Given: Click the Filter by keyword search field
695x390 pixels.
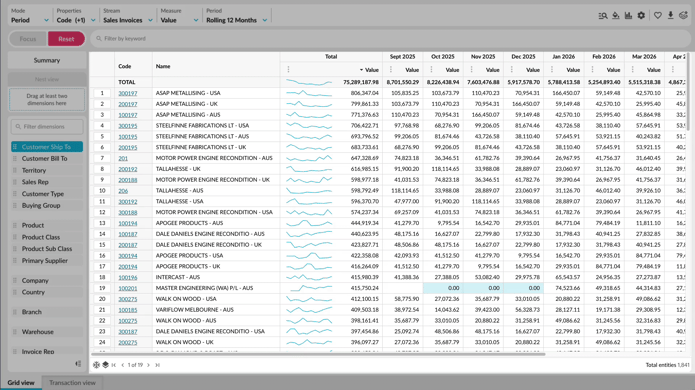Looking at the screenshot, I should 390,39.
